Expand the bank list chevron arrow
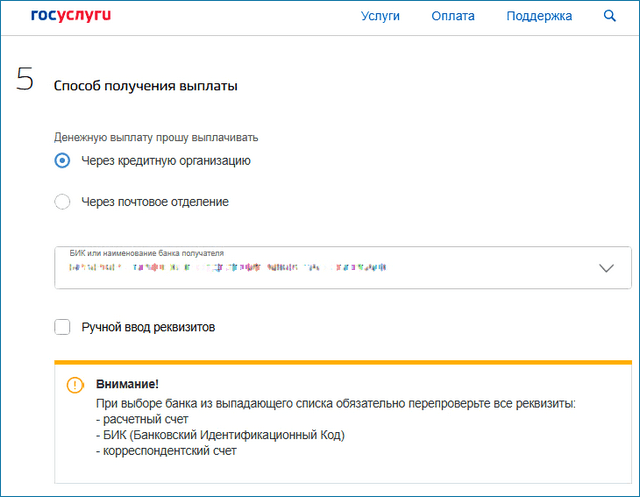Screen dimensions: 640x497 [606, 268]
